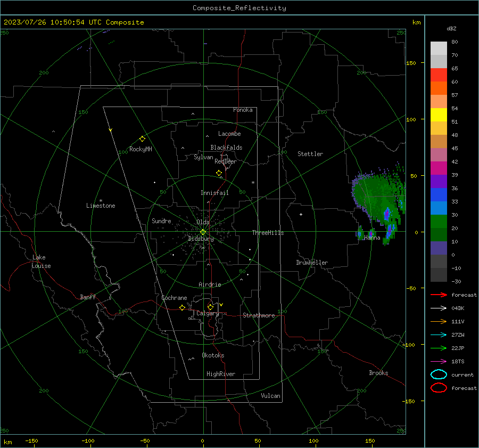Click the yellow V marker northwest of RockyMH
This screenshot has width=479, height=448.
coord(111,130)
